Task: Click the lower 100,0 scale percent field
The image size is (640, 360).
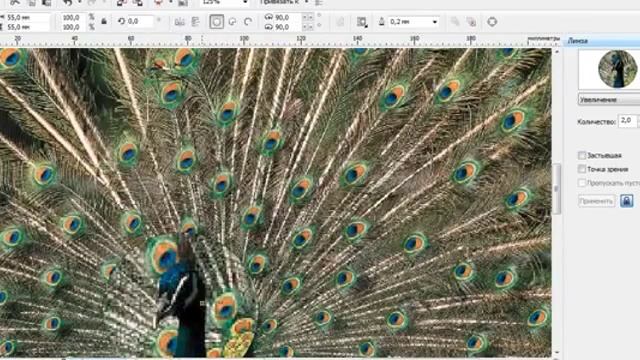Action: (x=72, y=27)
